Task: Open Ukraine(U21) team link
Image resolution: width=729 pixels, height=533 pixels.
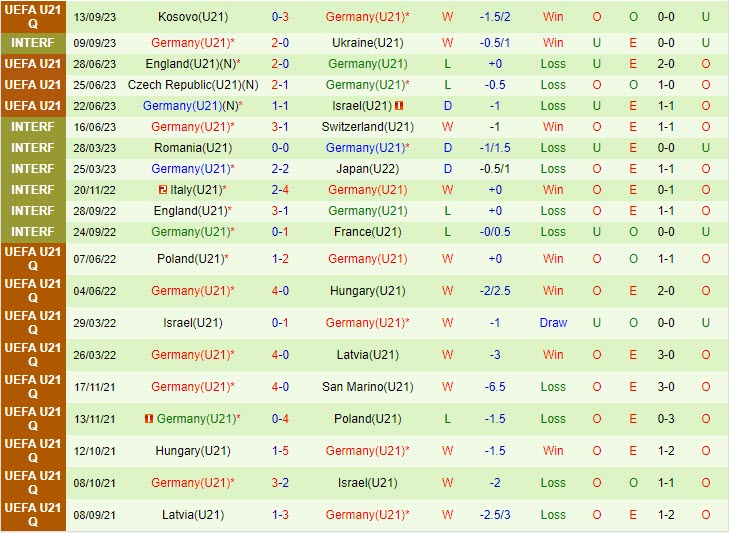Action: click(x=367, y=43)
